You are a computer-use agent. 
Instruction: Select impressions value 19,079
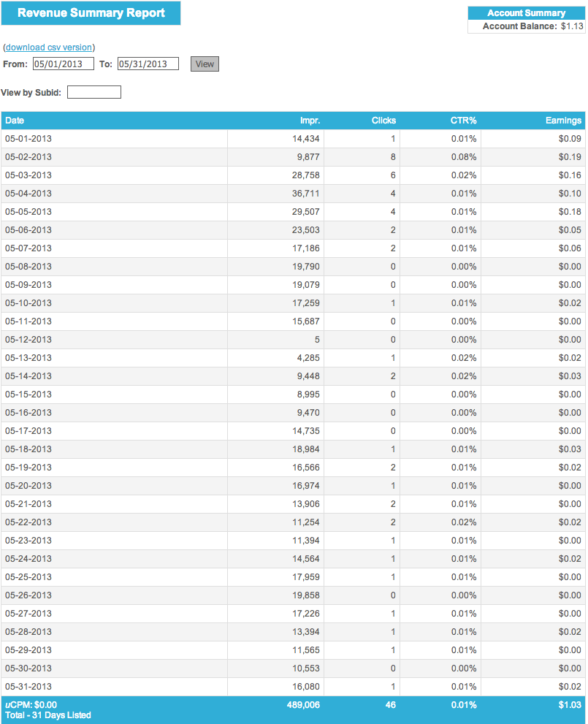pos(305,285)
